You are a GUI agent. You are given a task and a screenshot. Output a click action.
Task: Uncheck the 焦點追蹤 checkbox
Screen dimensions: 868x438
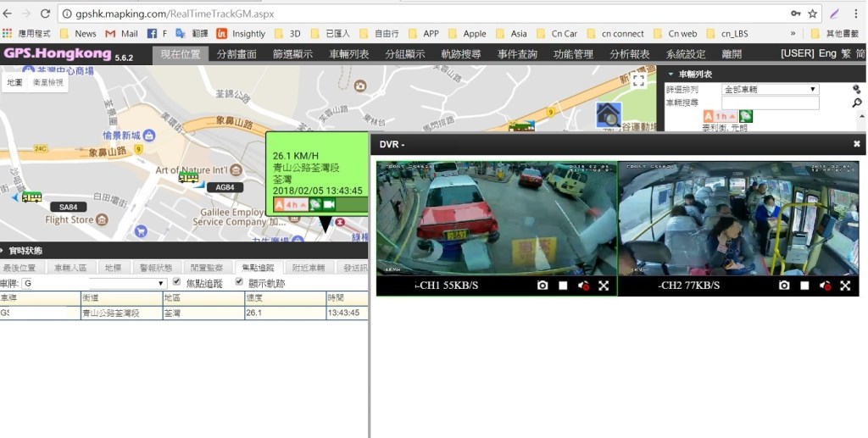click(x=176, y=282)
